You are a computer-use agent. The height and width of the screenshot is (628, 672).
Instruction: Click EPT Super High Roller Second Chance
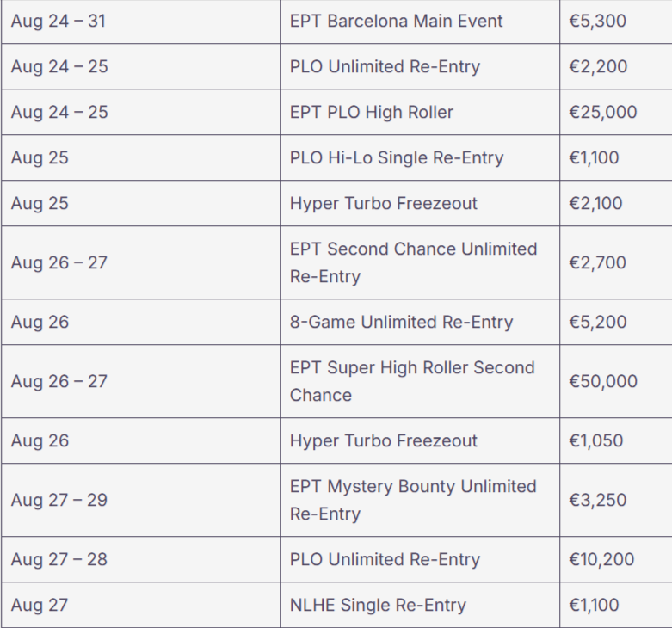tap(412, 381)
